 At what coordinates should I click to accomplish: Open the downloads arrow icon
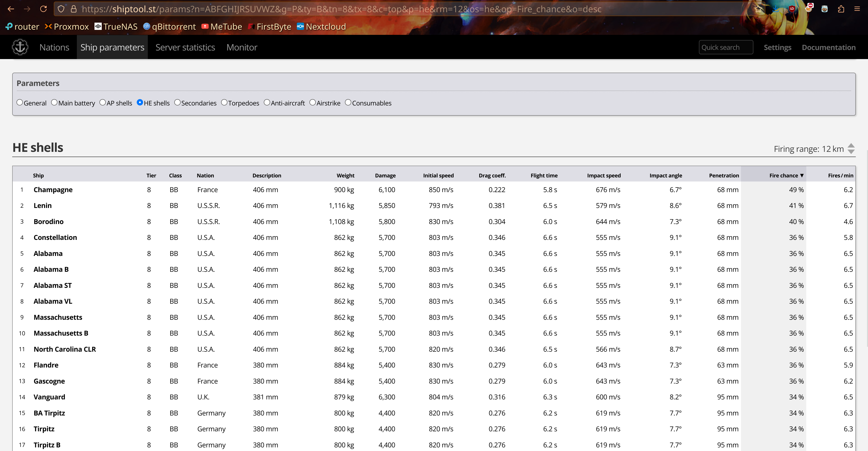pos(775,9)
